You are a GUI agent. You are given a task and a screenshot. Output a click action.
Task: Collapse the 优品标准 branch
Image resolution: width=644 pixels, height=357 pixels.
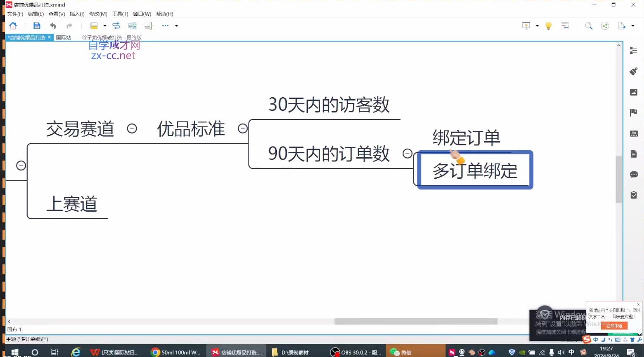coord(243,128)
